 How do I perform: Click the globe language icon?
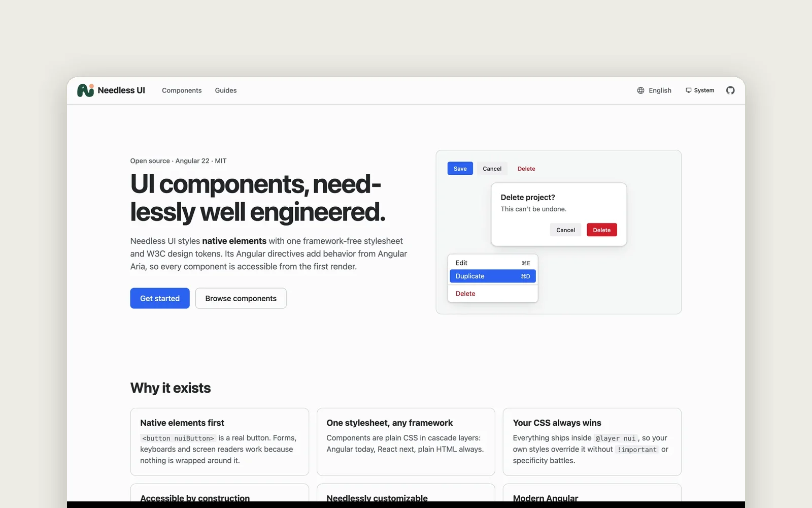coord(640,90)
